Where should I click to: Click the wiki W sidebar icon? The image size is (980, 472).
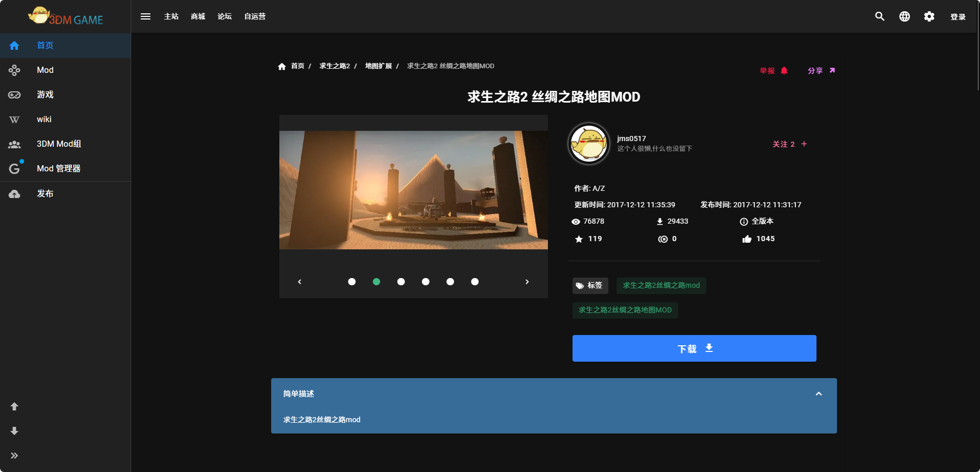[14, 120]
